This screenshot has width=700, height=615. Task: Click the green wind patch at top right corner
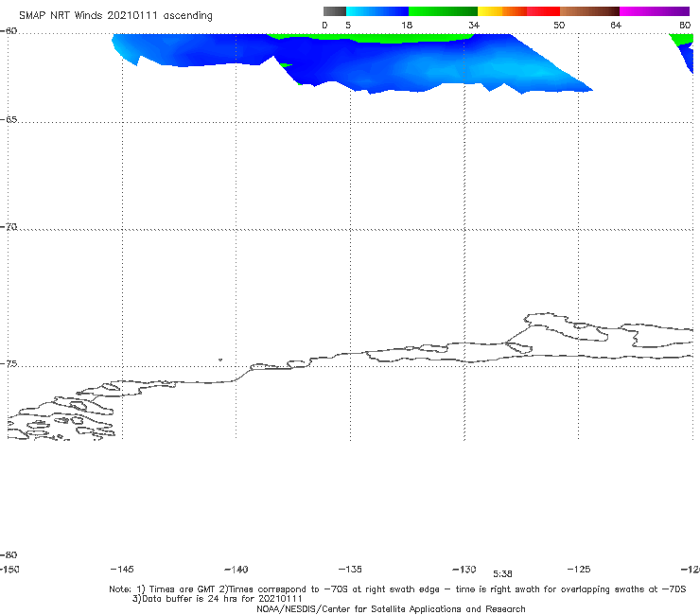(x=682, y=40)
